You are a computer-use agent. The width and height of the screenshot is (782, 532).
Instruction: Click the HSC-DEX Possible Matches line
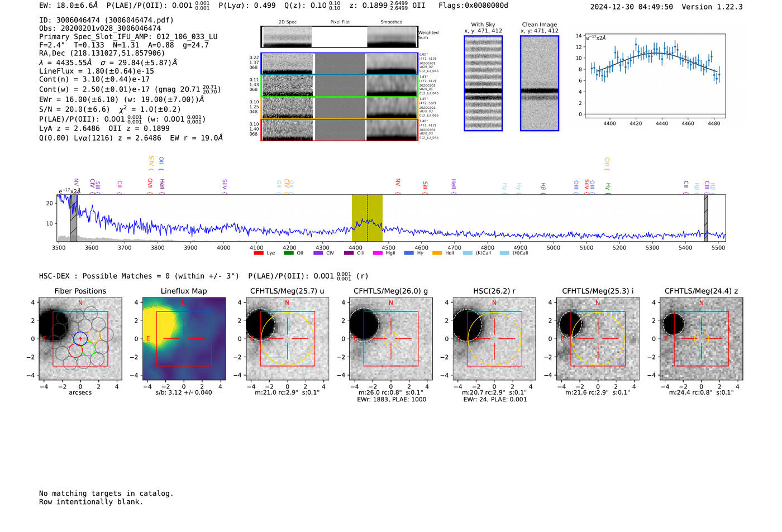[x=203, y=276]
